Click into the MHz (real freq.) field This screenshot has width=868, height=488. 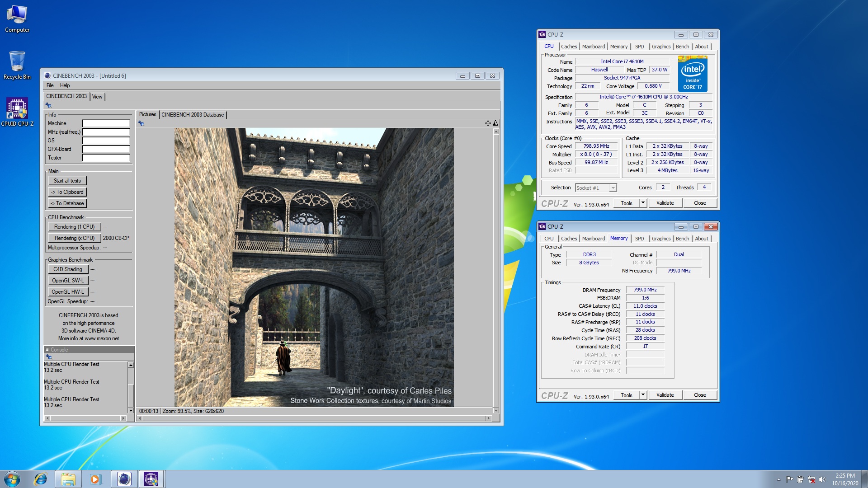pos(106,132)
